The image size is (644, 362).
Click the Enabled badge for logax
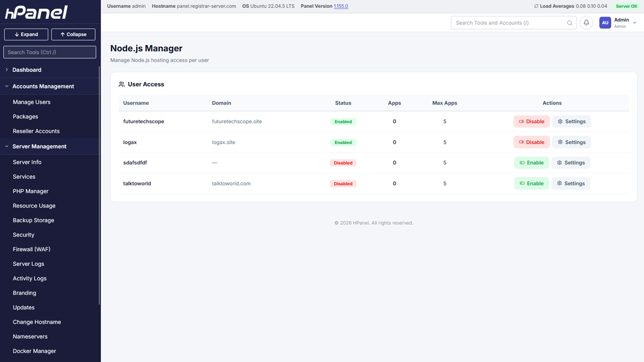(x=343, y=142)
